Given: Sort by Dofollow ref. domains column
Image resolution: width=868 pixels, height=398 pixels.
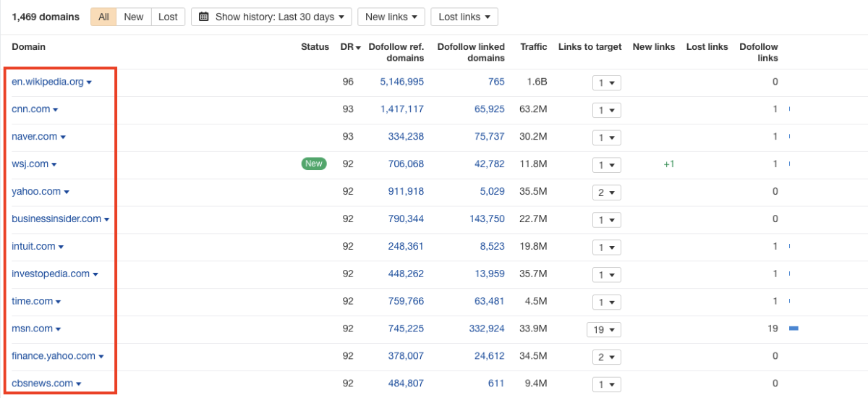Looking at the screenshot, I should pyautogui.click(x=396, y=52).
